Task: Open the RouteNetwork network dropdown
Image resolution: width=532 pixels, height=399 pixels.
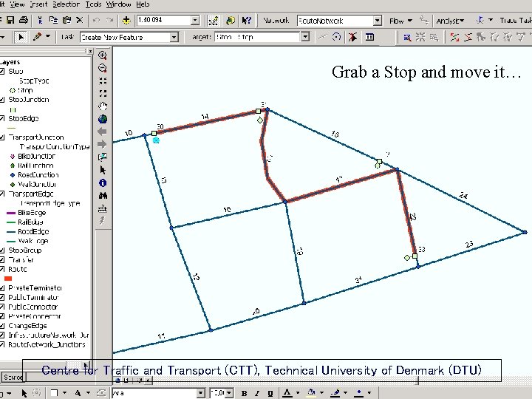Action: (x=378, y=21)
